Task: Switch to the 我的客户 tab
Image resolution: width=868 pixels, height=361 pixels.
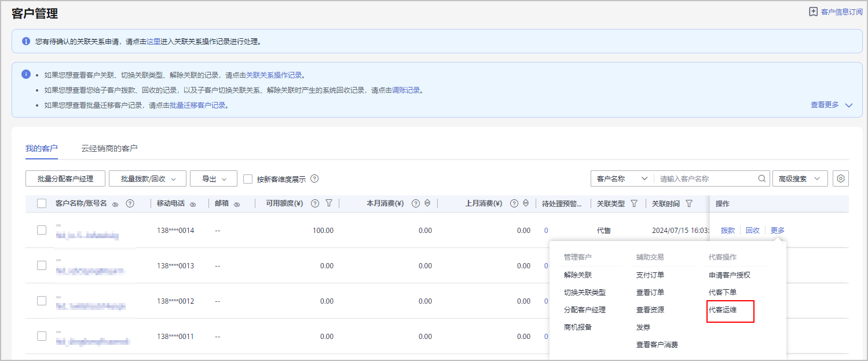Action: pyautogui.click(x=42, y=148)
